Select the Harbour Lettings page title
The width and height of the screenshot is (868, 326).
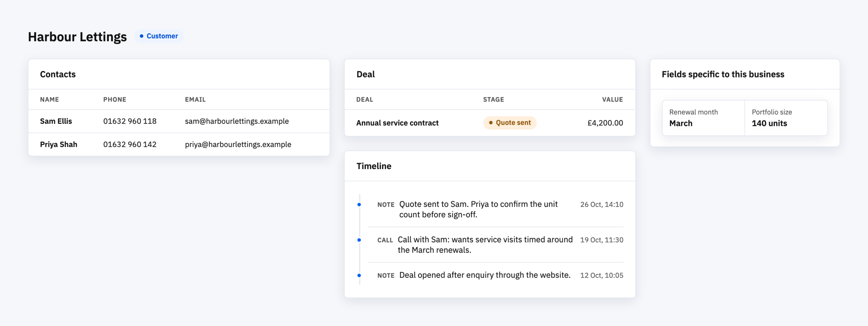coord(77,37)
